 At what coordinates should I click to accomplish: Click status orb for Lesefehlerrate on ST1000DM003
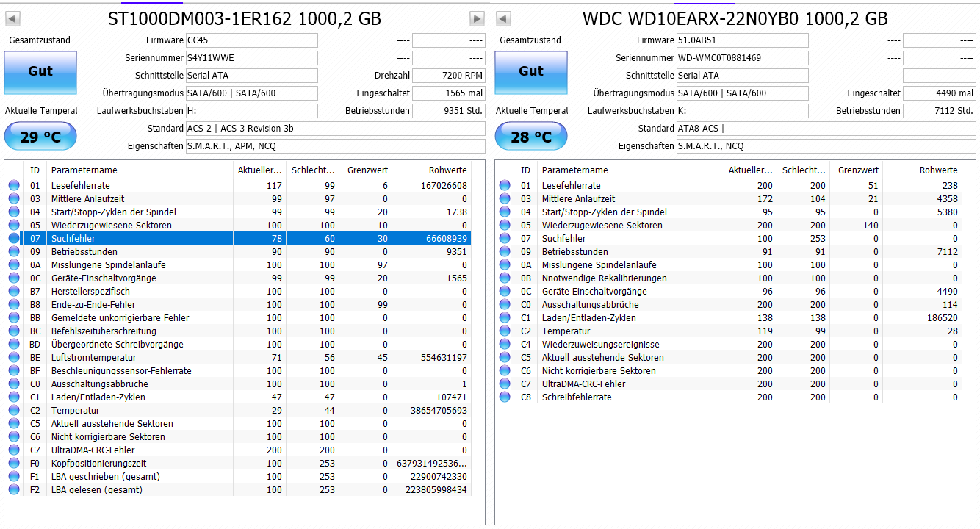click(x=14, y=186)
